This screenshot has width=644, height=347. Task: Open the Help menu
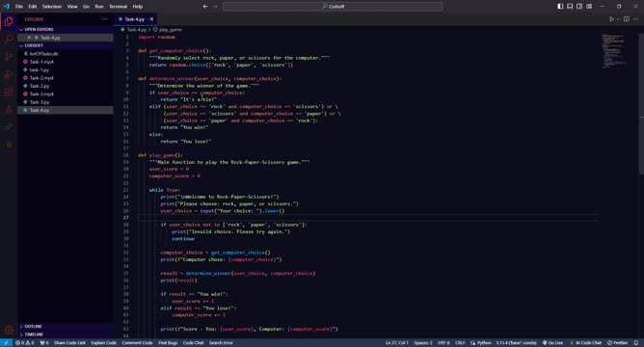(138, 6)
